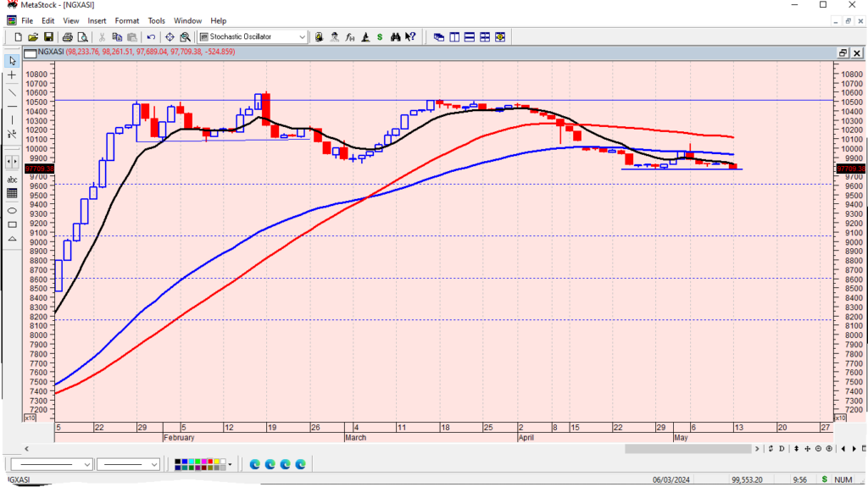Choose the vertical line drawing tool
The image size is (868, 487).
[x=12, y=120]
